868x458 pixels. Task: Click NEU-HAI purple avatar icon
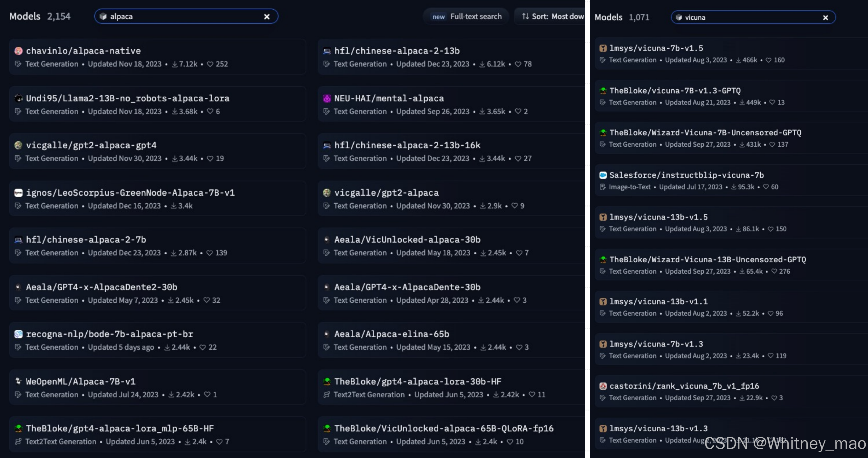pyautogui.click(x=327, y=98)
